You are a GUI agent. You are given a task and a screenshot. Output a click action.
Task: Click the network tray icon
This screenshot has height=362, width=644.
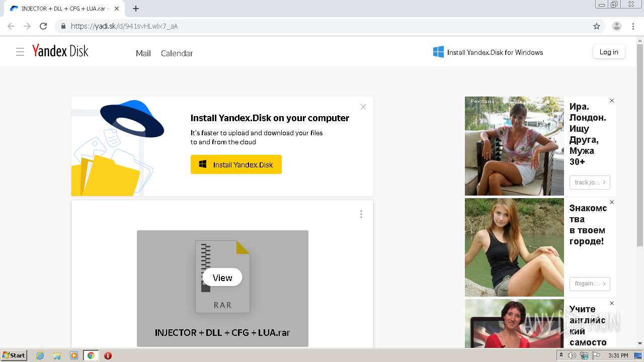point(584,355)
